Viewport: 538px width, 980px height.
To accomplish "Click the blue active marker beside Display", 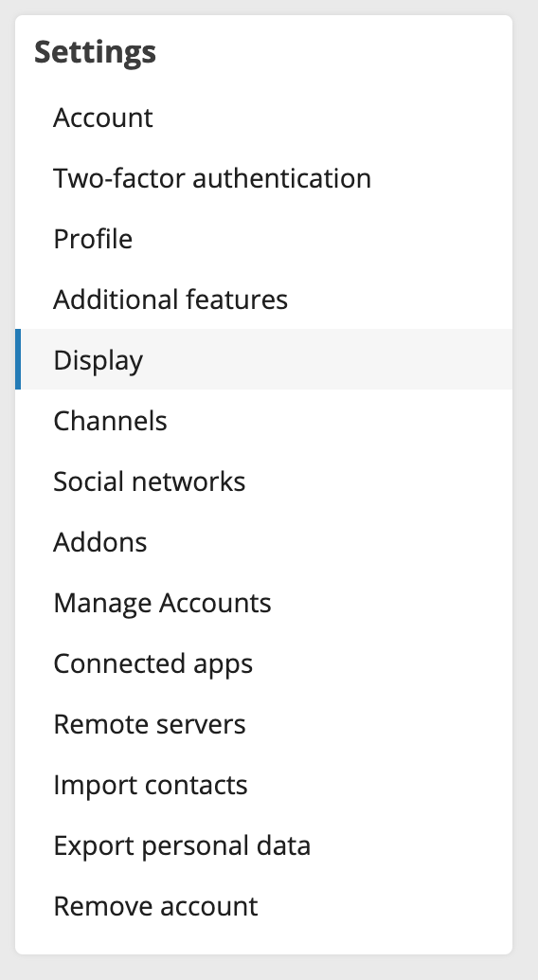I will (18, 359).
